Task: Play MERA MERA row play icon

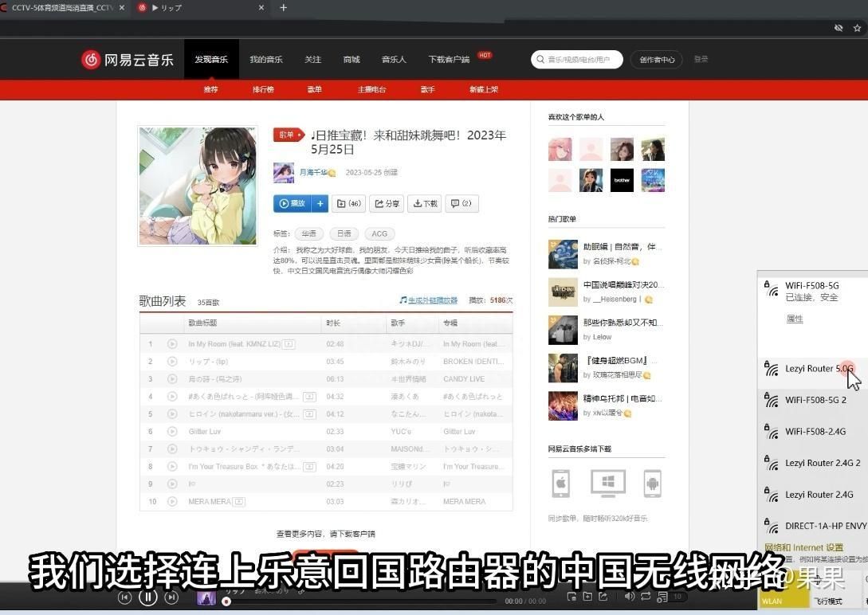Action: coord(172,502)
